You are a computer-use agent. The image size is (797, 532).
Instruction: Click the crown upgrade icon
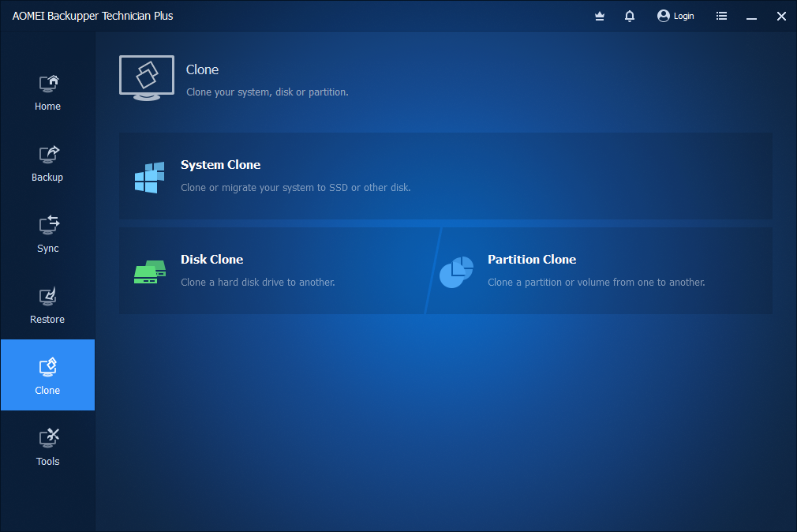(600, 16)
